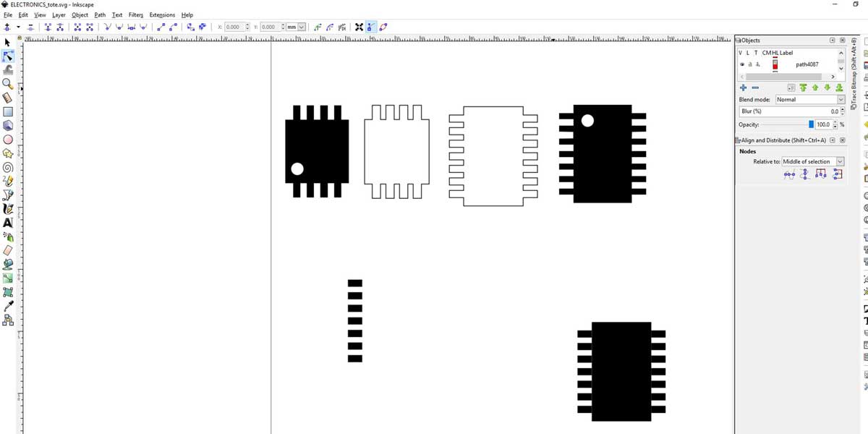Select the Star polygon tool

(8, 153)
